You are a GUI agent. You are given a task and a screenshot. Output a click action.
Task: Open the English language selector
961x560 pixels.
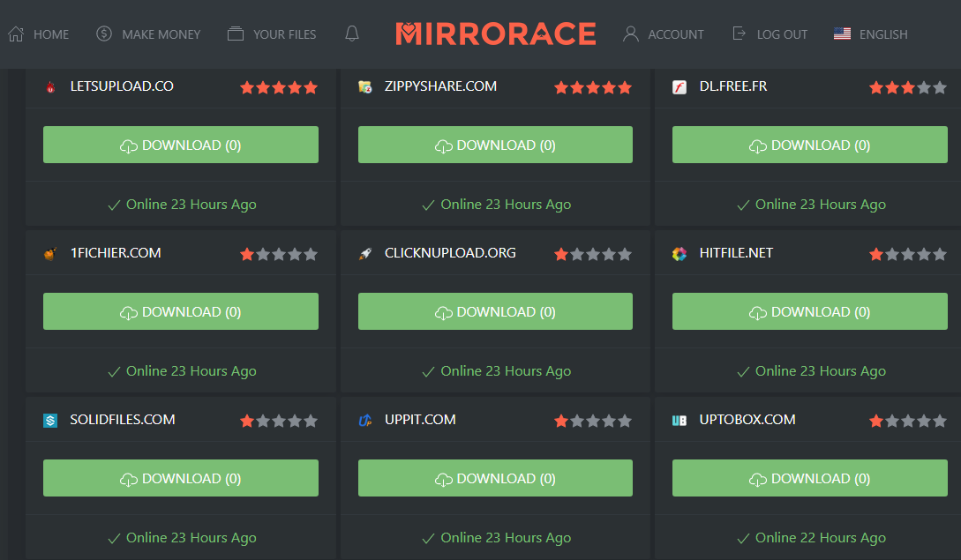(x=870, y=34)
